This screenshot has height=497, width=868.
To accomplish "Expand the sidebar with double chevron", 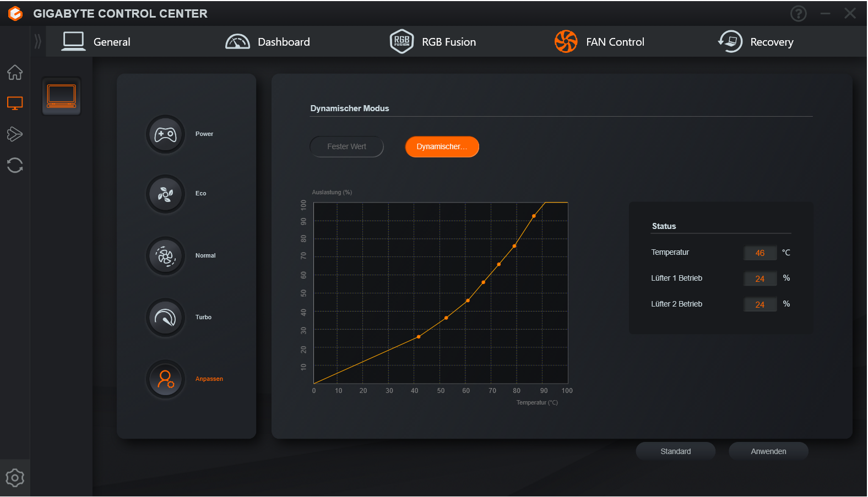I will [x=37, y=41].
